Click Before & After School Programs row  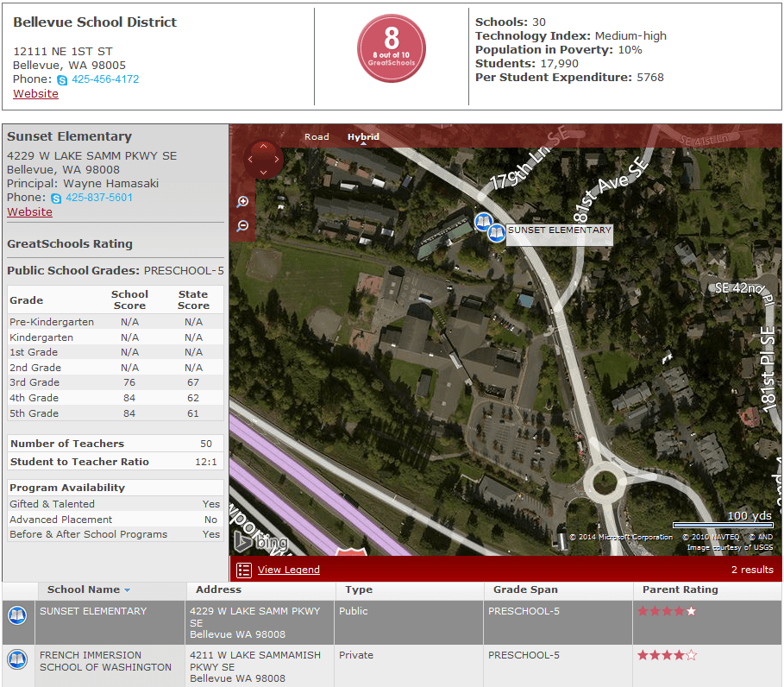click(116, 534)
